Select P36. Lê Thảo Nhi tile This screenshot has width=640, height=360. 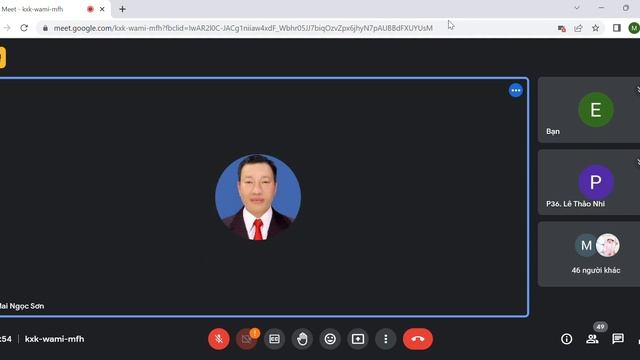pos(589,182)
